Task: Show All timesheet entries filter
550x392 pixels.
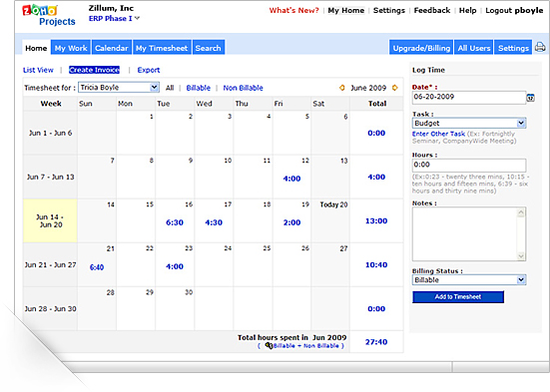Action: coord(170,88)
